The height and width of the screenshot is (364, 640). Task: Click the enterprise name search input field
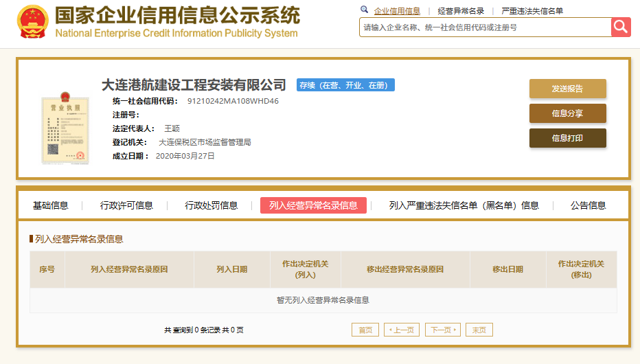[485, 27]
